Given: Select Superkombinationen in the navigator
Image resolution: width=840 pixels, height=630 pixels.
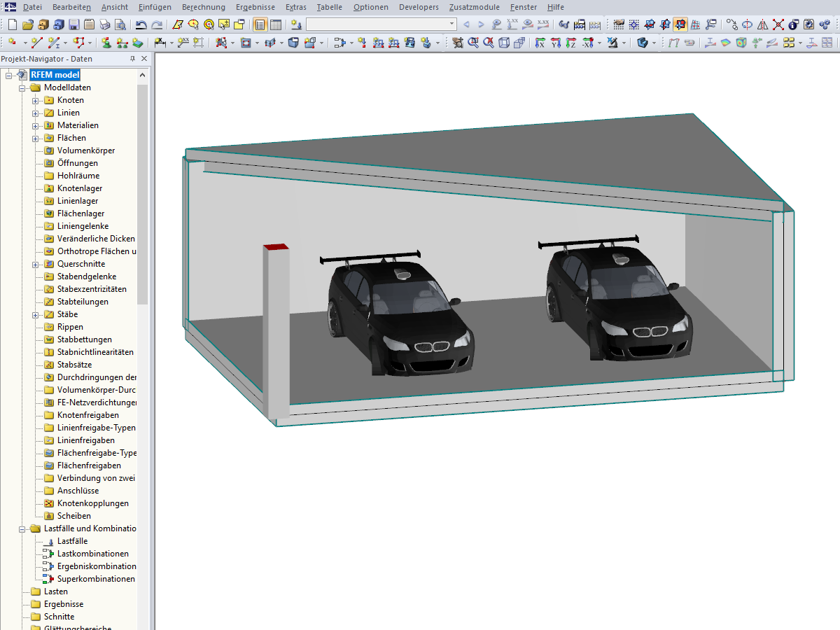Looking at the screenshot, I should click(x=96, y=579).
